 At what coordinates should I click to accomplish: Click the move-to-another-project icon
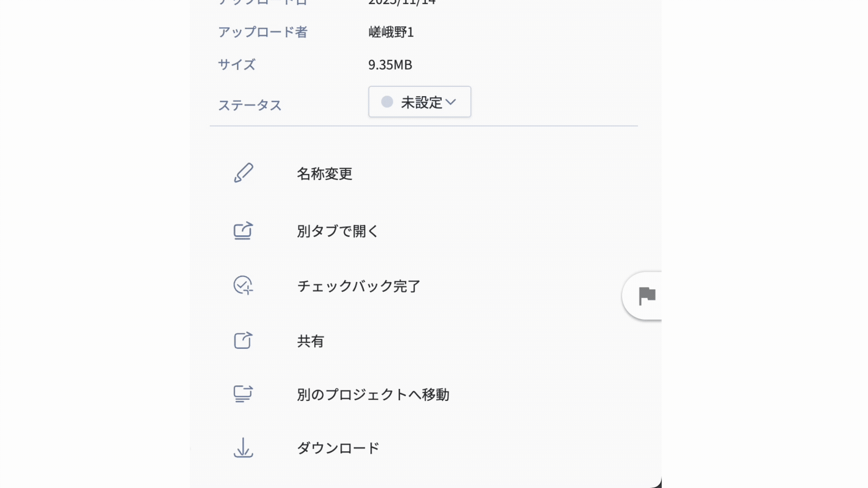pos(243,394)
